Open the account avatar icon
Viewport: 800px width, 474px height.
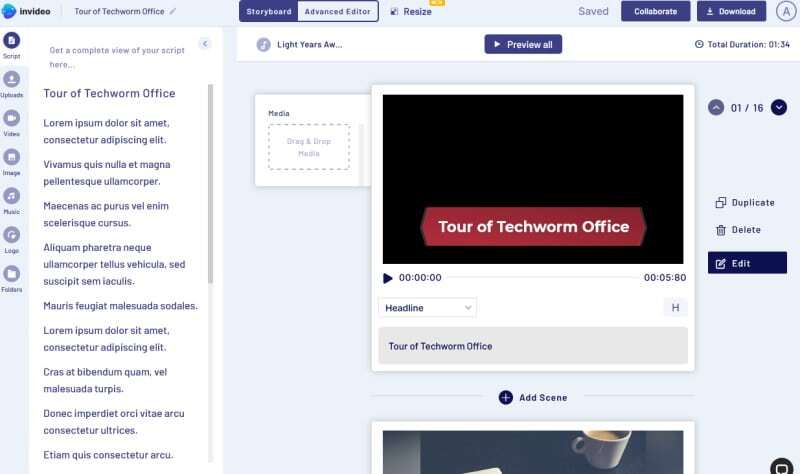[x=786, y=11]
